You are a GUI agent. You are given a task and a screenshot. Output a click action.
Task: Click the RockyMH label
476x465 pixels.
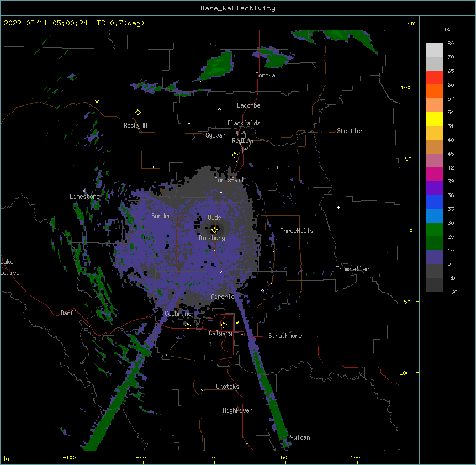[x=135, y=125]
